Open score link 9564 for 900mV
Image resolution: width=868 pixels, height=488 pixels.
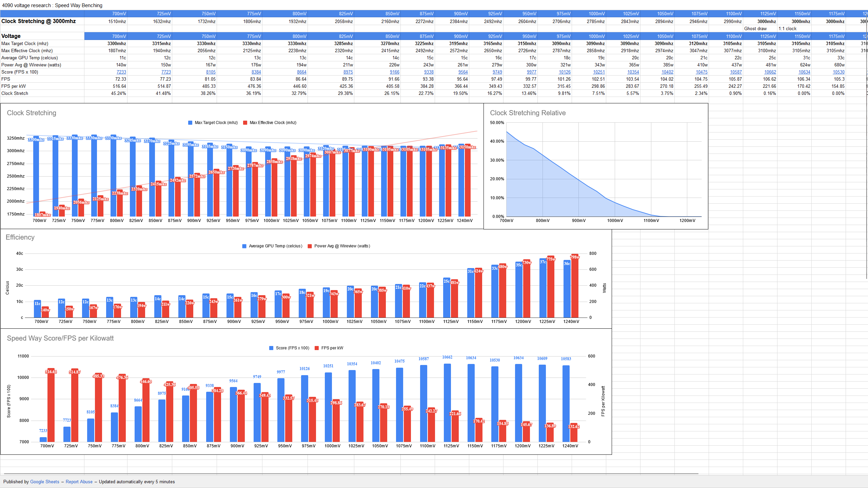(463, 72)
